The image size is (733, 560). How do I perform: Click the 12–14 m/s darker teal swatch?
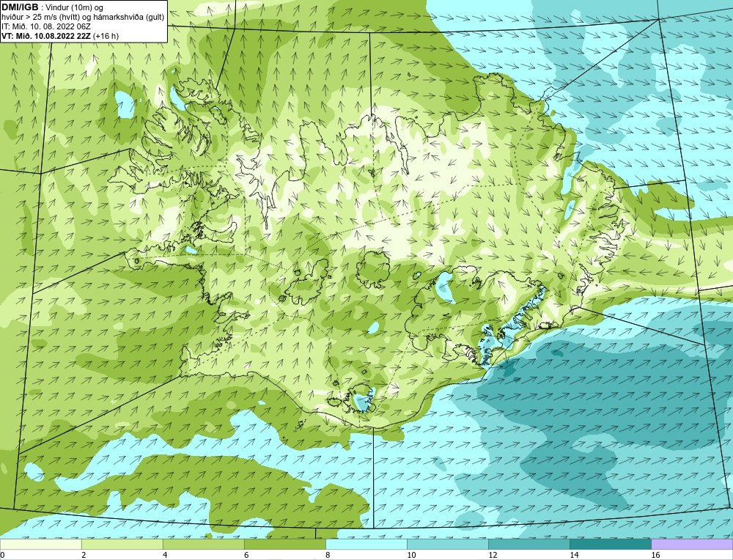coord(529,545)
